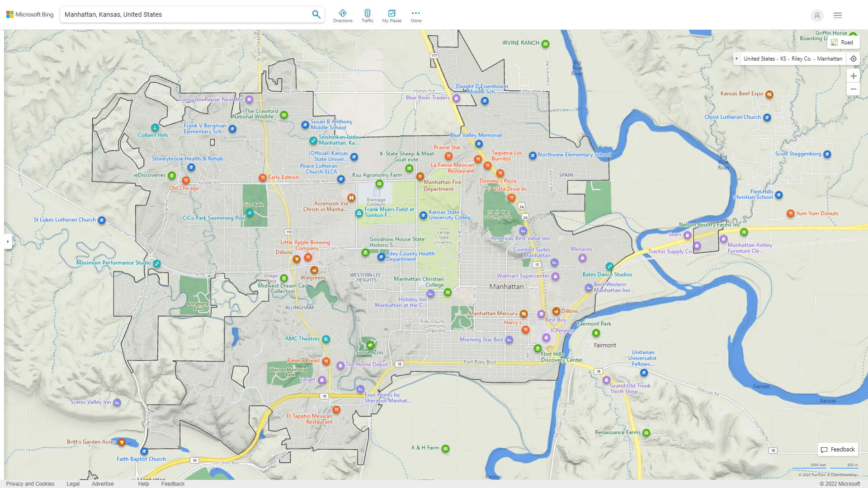868x488 pixels.
Task: Expand the More options menu
Action: (x=415, y=15)
